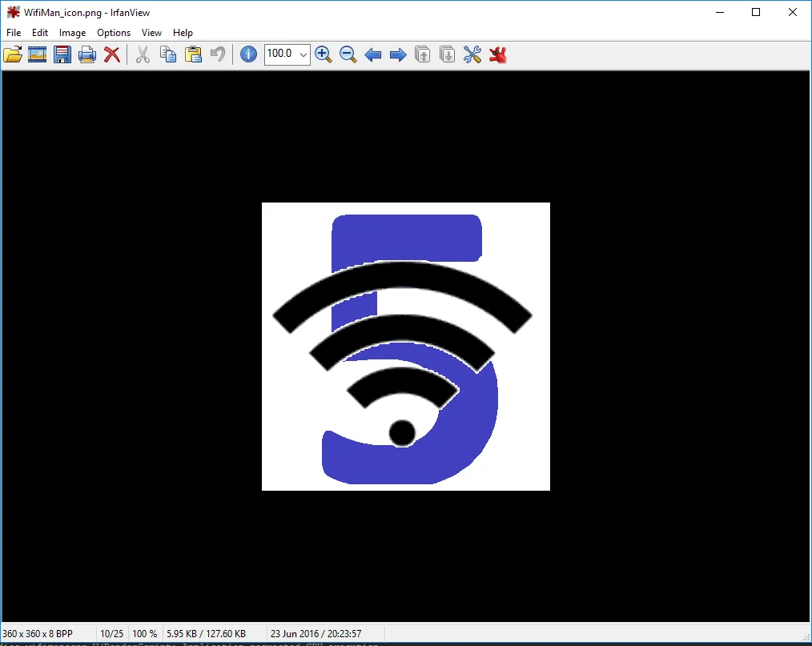Click the red X Delete file icon

click(x=112, y=54)
